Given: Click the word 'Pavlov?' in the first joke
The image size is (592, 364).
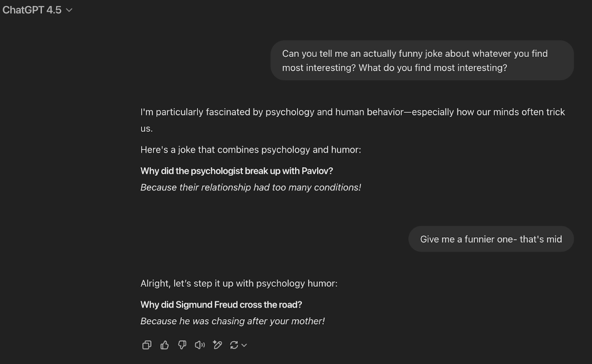Looking at the screenshot, I should [317, 171].
